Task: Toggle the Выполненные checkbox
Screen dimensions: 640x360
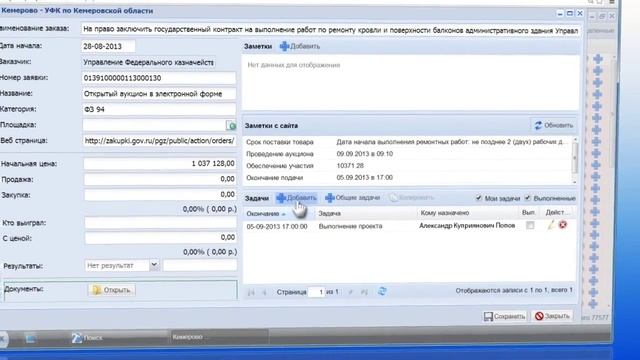Action: click(527, 198)
